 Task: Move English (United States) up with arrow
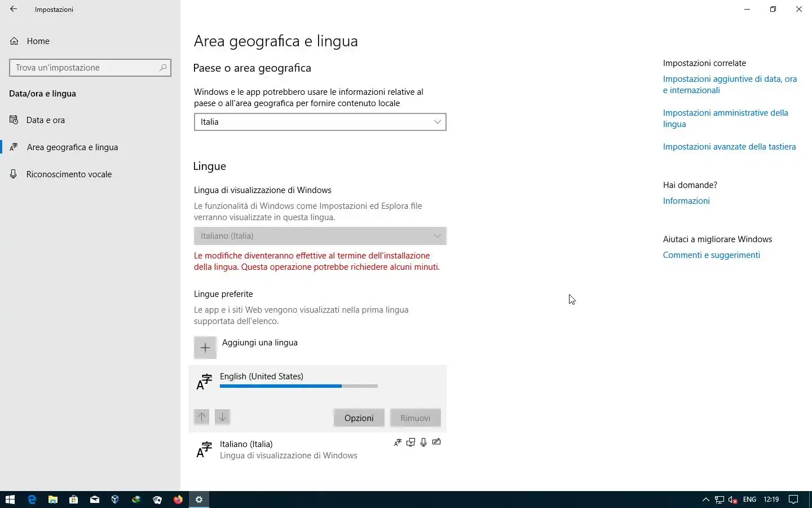201,417
